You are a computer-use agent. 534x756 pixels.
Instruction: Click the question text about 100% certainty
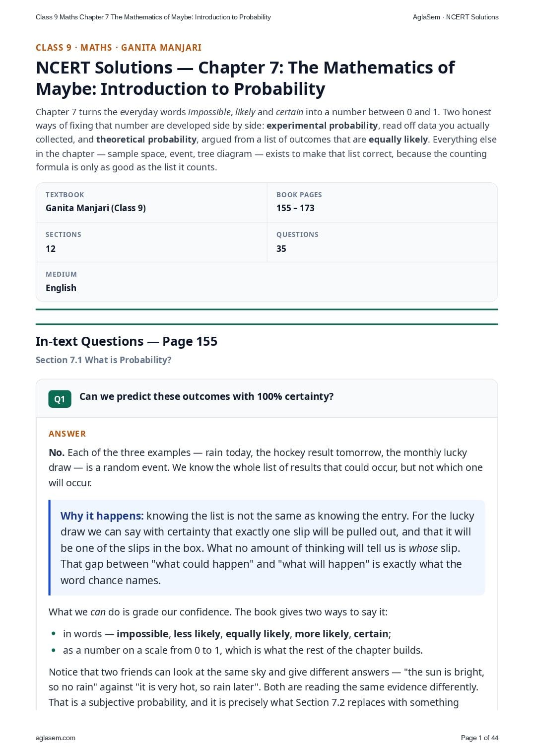(x=206, y=396)
